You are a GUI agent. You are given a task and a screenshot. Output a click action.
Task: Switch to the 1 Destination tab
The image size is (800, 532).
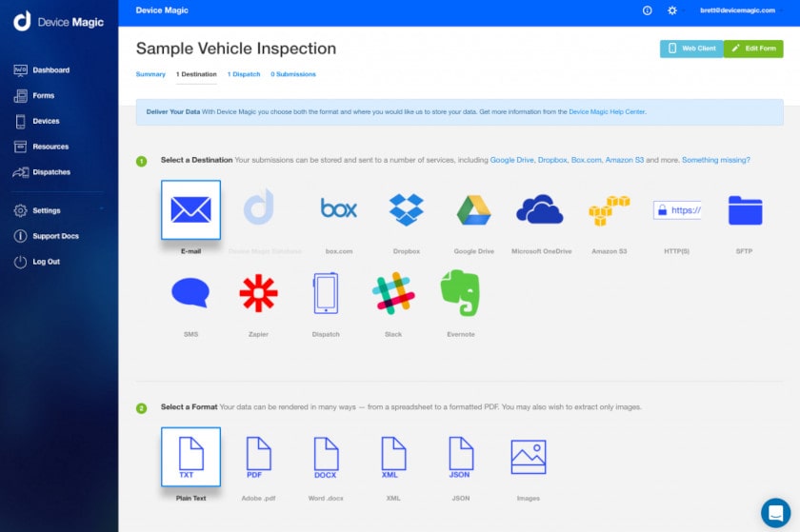[196, 74]
